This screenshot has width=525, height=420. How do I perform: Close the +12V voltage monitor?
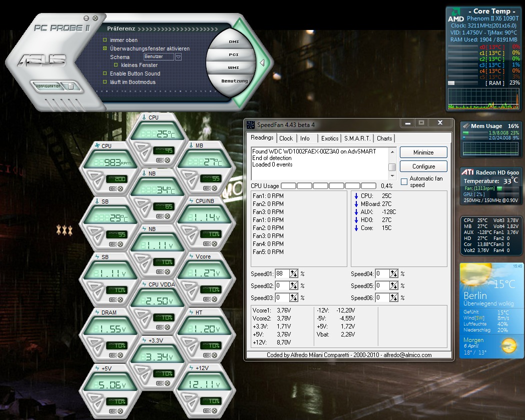pos(214,410)
